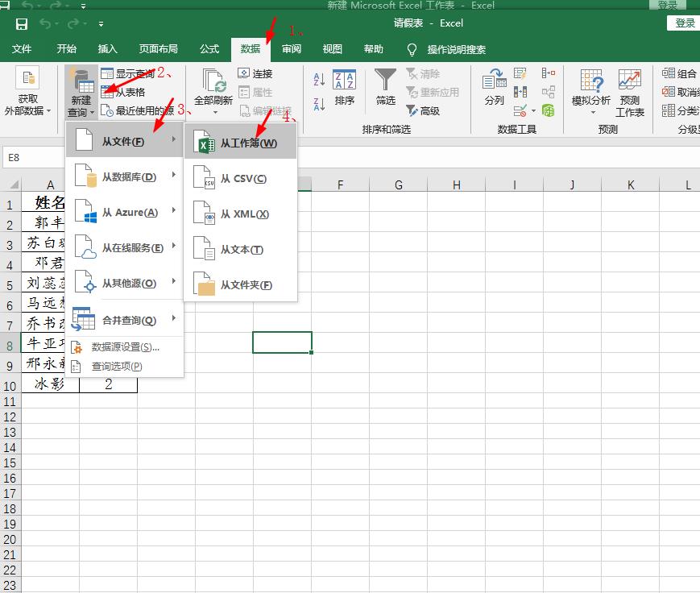Image resolution: width=700 pixels, height=593 pixels.
Task: Click the manage data model icon
Action: [x=548, y=110]
